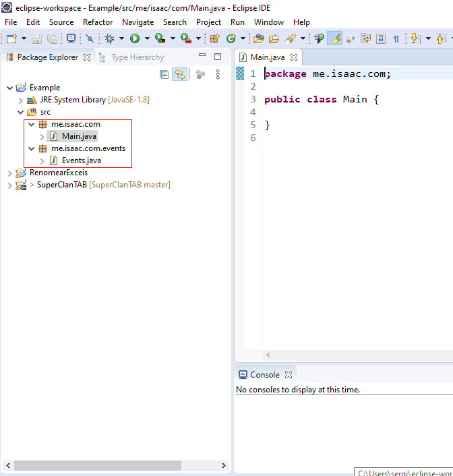Open the Search dropdown arrow in the toolbar
Screen dimensions: 453x476
pyautogui.click(x=303, y=38)
